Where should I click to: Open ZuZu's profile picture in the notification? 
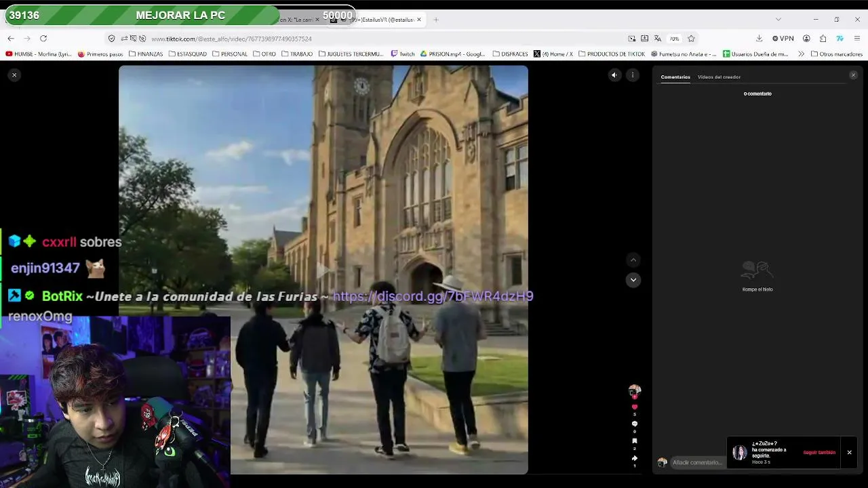click(740, 453)
